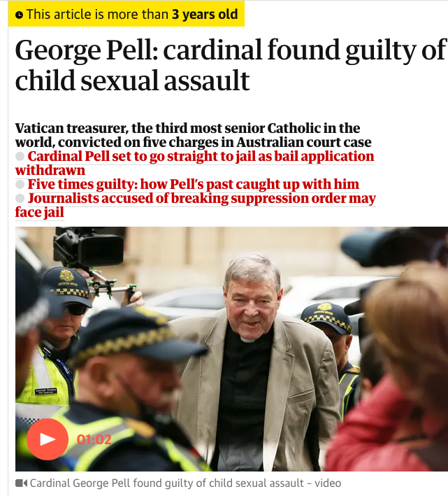Click the video camera icon beside caption

tap(22, 483)
